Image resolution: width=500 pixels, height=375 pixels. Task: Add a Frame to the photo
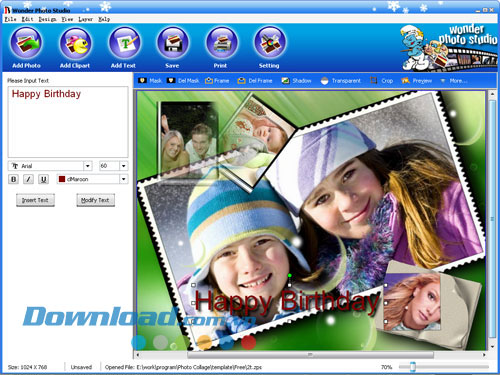pos(217,81)
